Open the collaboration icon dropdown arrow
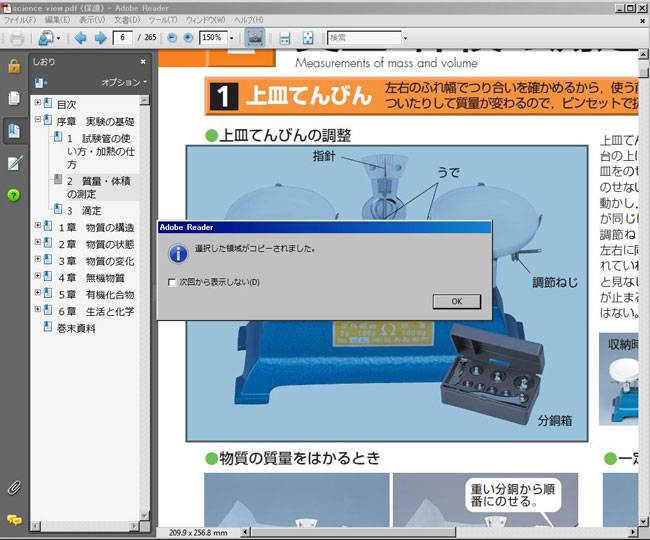 tap(58, 39)
